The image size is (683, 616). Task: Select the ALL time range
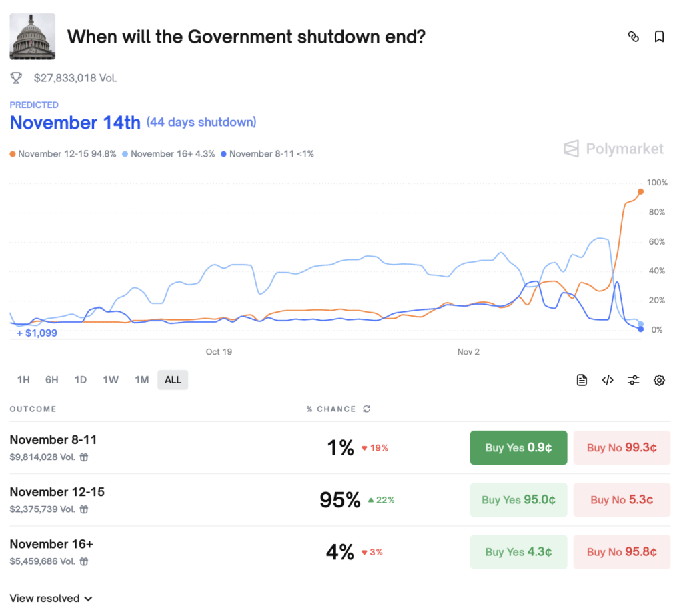pyautogui.click(x=173, y=380)
